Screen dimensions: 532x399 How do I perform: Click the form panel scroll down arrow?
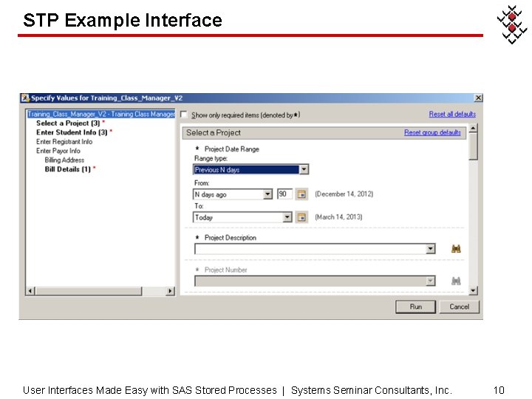pos(473,290)
